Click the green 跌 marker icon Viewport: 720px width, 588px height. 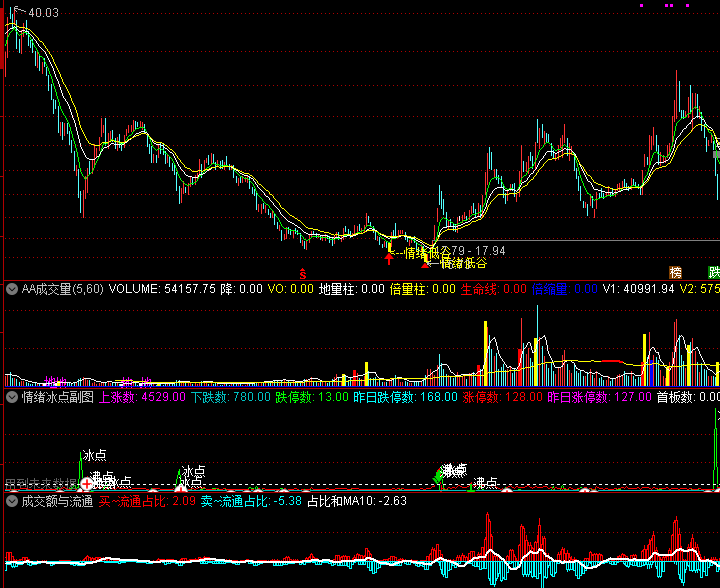click(x=714, y=272)
